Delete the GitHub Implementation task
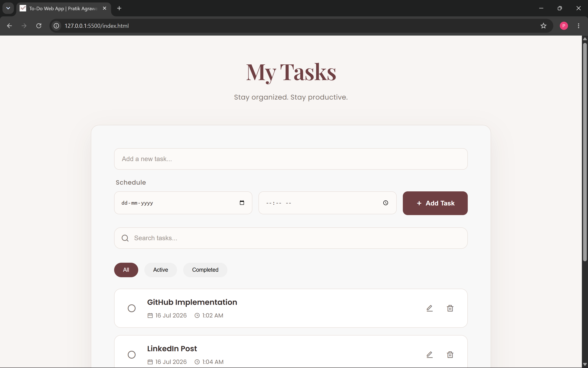588x368 pixels. point(450,308)
